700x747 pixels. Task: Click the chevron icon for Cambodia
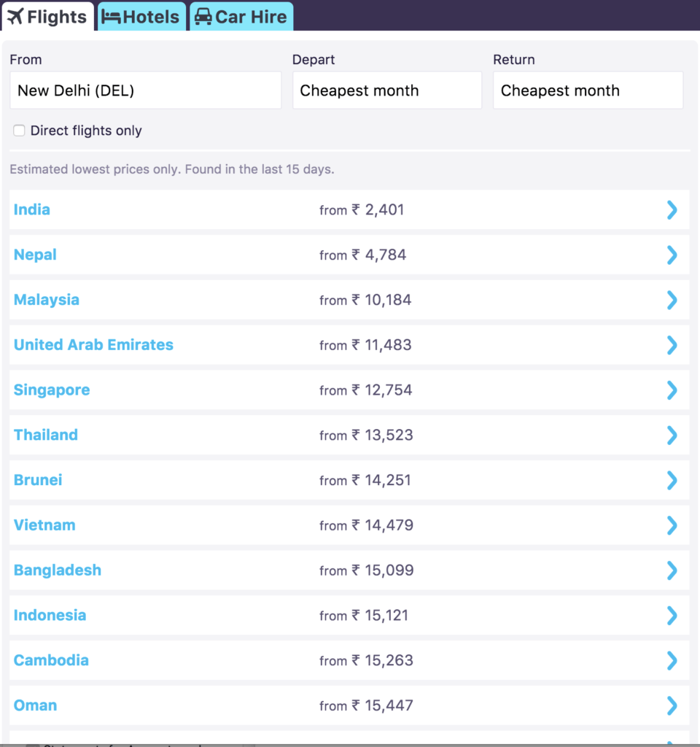point(672,660)
